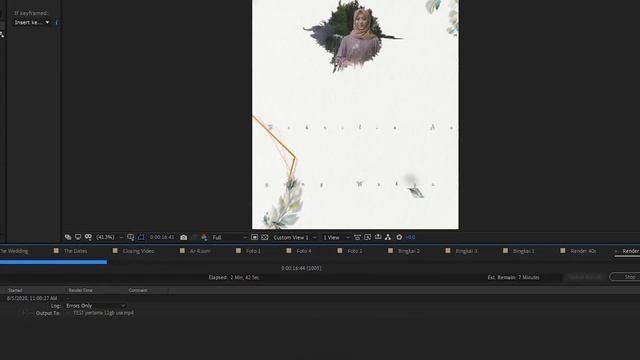Click the current time 0:00:16:43 readout
The image size is (640, 360).
click(162, 237)
